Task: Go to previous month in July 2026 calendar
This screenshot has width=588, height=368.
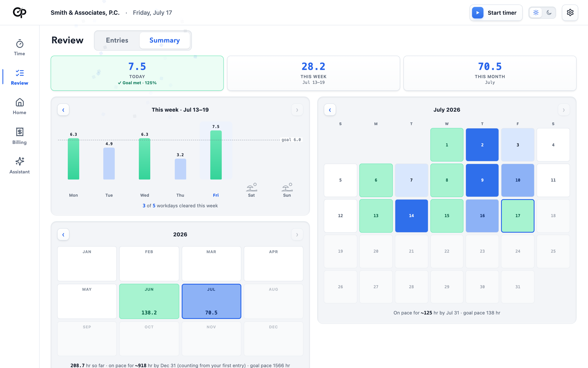Action: coord(330,110)
